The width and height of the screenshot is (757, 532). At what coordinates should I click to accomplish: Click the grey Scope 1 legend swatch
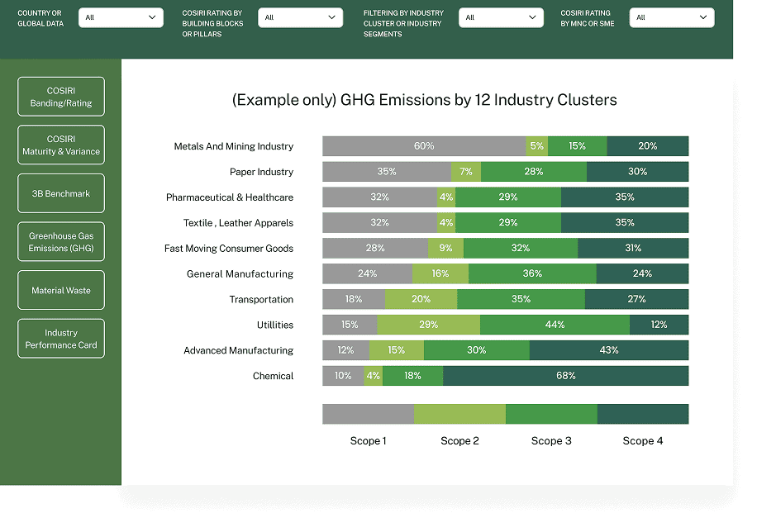[x=368, y=414]
